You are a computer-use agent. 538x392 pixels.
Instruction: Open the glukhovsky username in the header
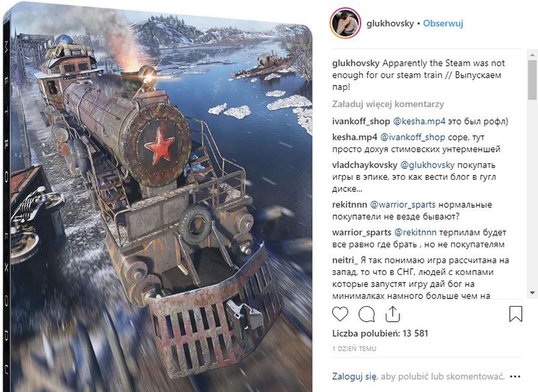point(390,23)
